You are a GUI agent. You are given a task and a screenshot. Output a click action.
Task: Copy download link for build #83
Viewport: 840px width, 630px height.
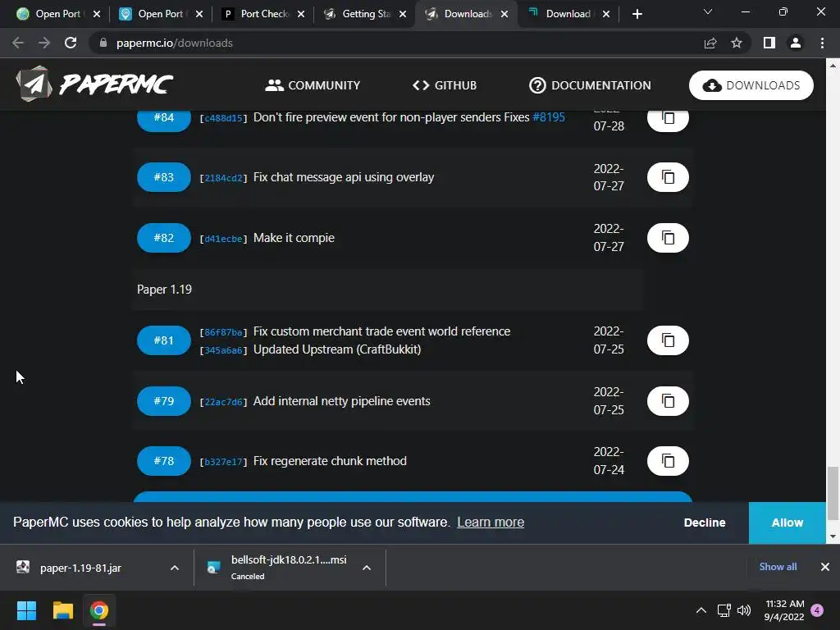668,177
